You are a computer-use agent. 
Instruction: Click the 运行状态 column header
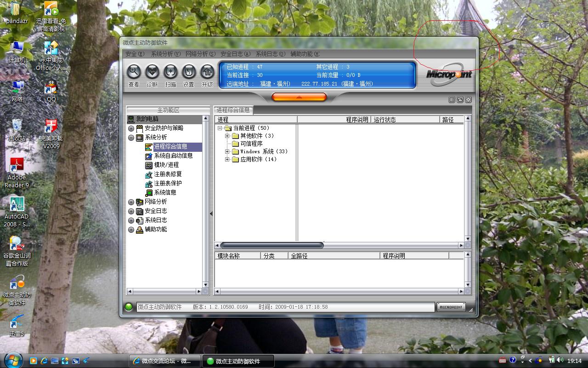405,120
